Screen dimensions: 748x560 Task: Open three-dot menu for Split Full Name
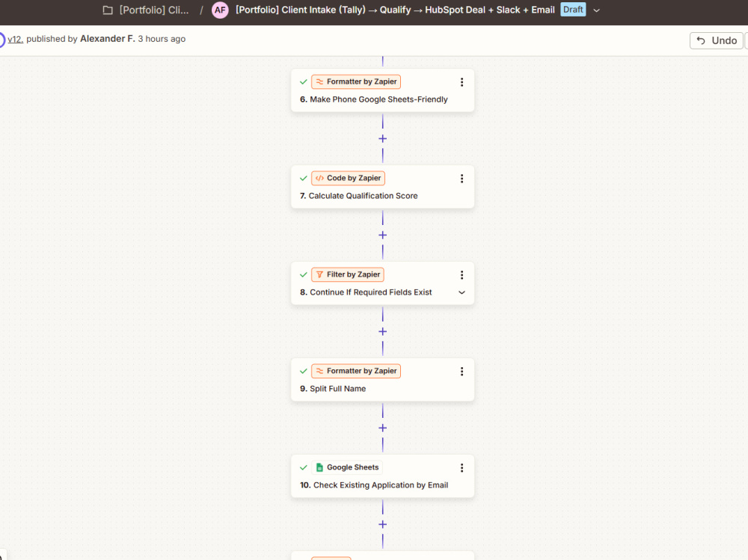tap(462, 371)
